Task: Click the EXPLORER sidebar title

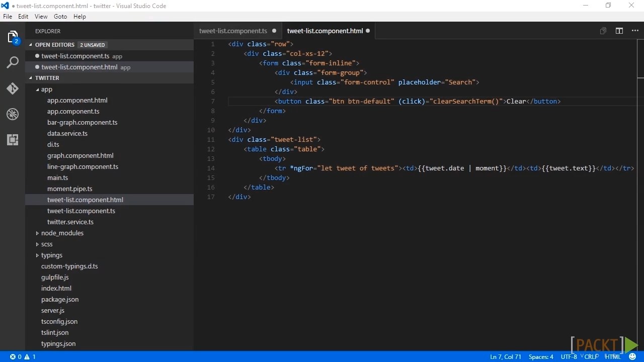Action: pos(48,31)
